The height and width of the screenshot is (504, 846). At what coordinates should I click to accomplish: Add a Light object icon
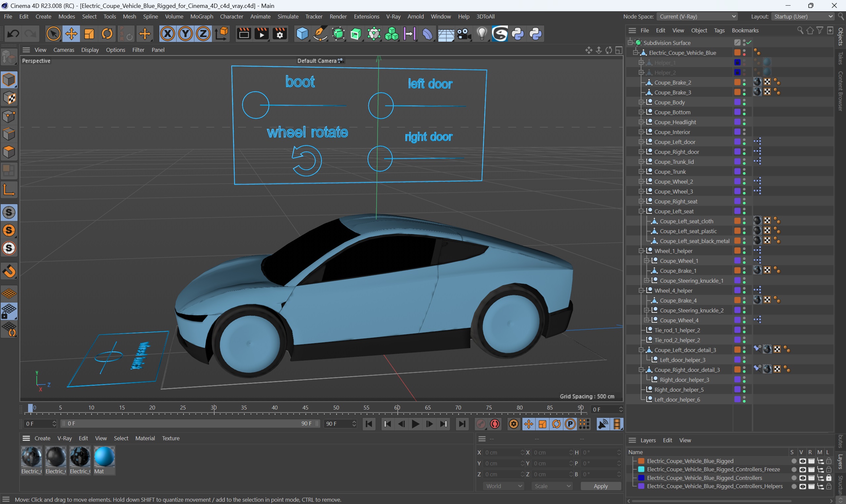click(482, 34)
